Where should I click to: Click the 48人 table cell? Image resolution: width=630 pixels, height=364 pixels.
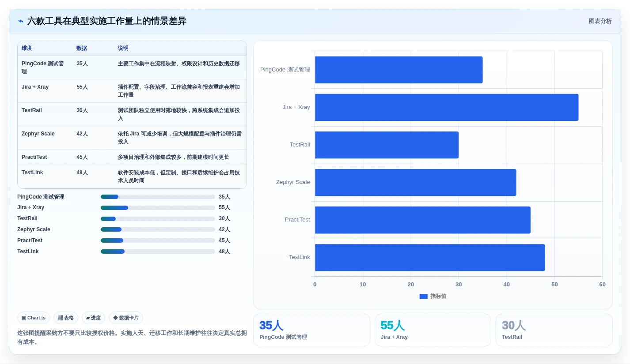(93, 176)
